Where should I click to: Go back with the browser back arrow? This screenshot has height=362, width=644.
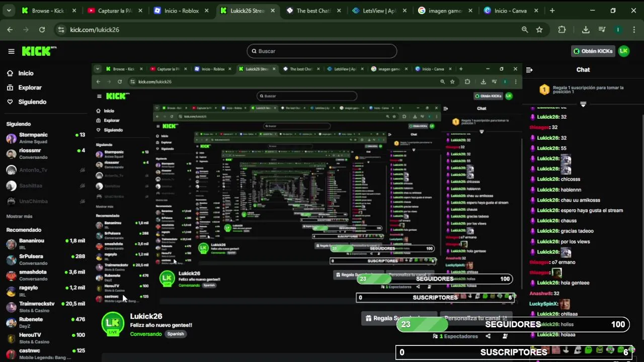point(10,30)
